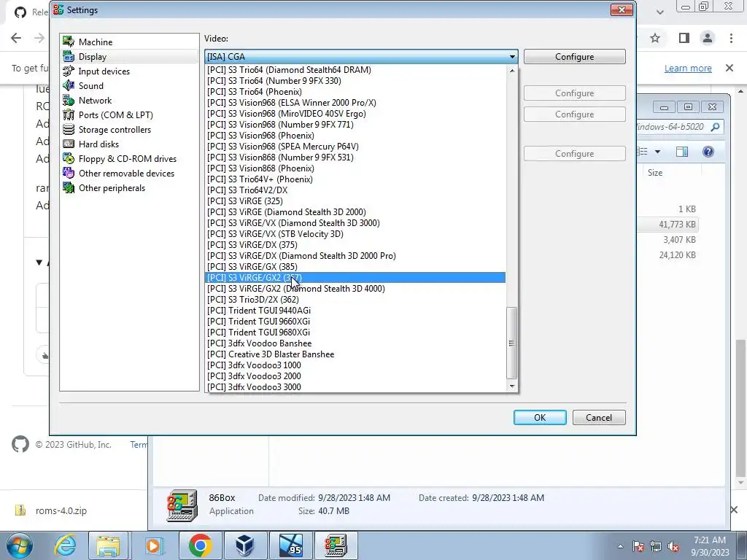Click the 86Box icon in the Settings title bar
This screenshot has height=560, width=747.
point(58,10)
